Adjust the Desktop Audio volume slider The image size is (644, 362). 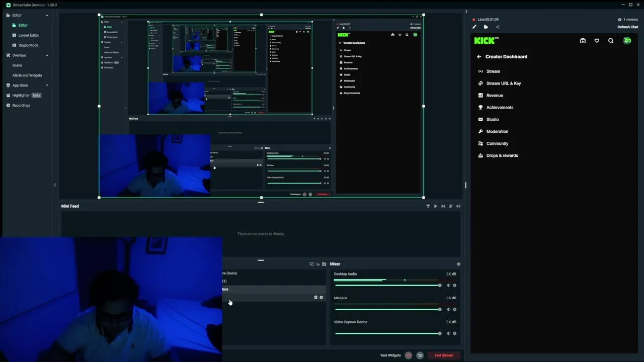tap(388, 286)
